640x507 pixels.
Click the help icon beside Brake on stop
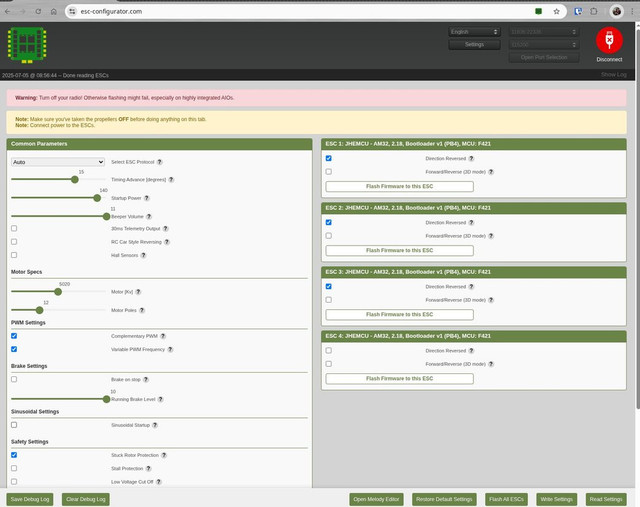coord(146,380)
